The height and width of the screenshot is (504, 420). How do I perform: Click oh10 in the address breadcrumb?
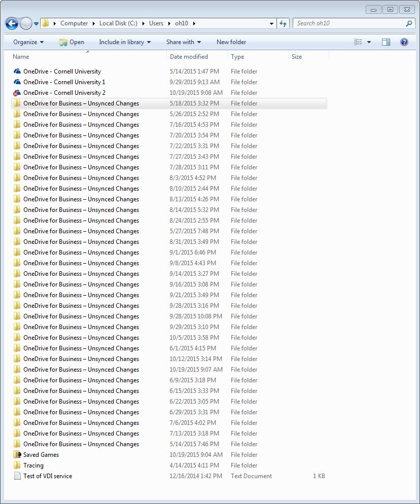click(x=182, y=23)
